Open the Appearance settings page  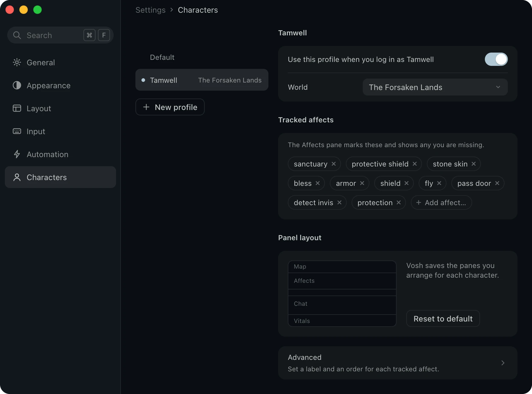point(60,86)
